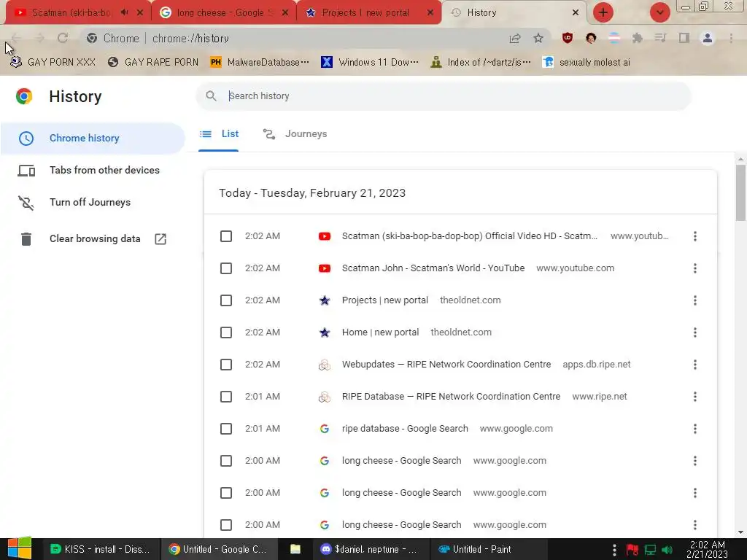Check the box for Webupdates RIPE entry

[x=226, y=365]
